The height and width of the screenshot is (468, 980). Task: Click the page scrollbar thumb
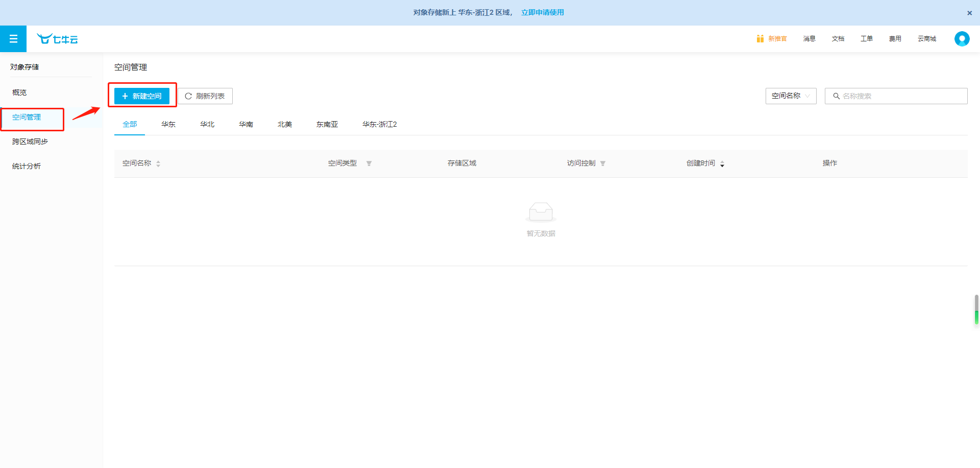[x=976, y=310]
